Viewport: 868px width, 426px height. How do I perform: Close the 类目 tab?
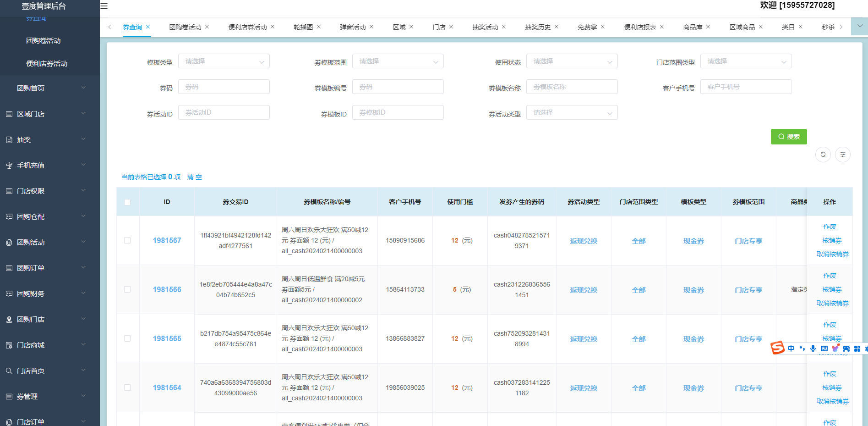coord(801,27)
